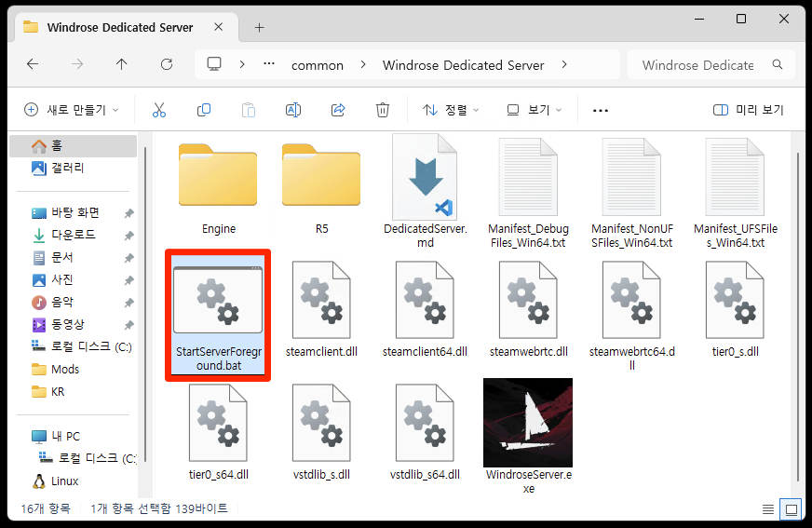Go back with the left arrow

tap(33, 64)
